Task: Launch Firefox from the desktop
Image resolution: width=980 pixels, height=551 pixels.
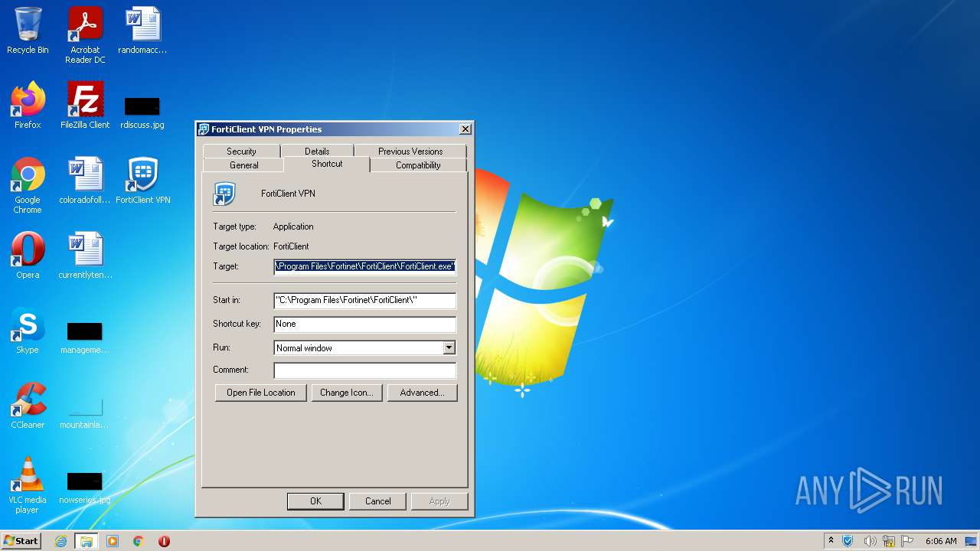Action: 28,106
